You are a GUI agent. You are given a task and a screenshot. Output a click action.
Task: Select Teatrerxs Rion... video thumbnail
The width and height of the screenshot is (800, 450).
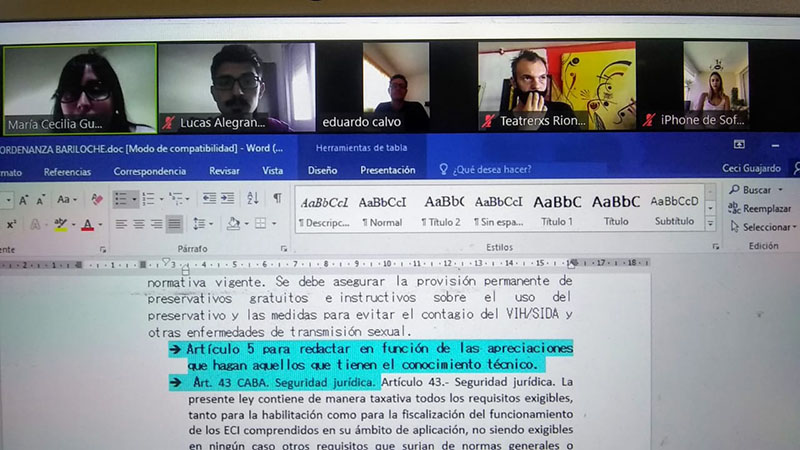click(557, 86)
